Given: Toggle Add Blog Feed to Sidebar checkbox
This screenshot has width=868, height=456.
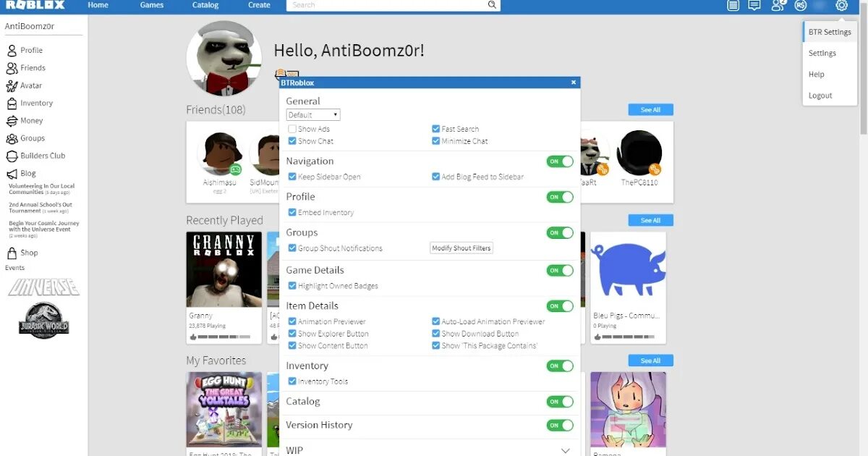Looking at the screenshot, I should (436, 177).
